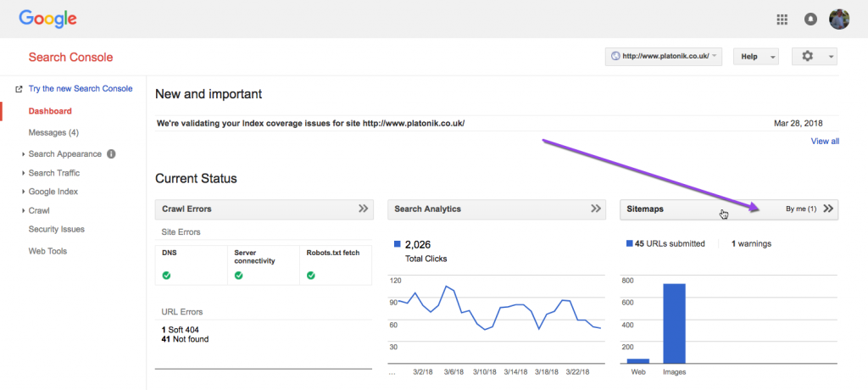Select Dashboard in the sidebar
This screenshot has width=868, height=390.
50,111
